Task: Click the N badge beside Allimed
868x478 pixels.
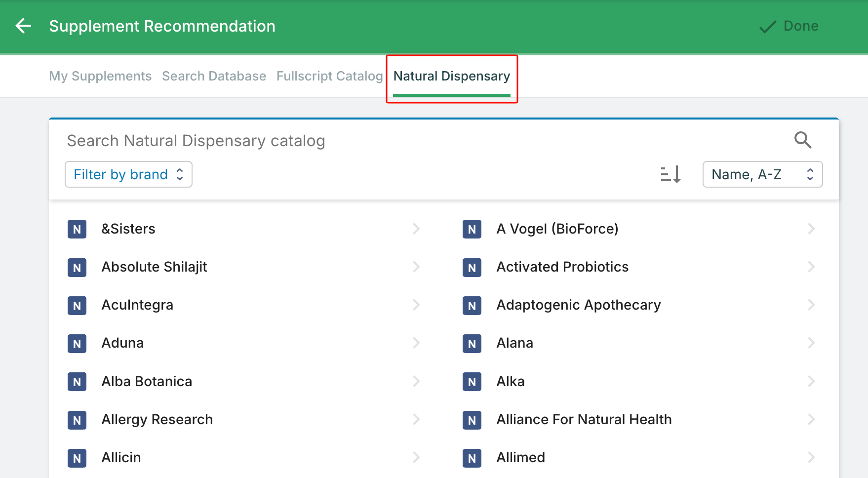Action: [x=472, y=458]
